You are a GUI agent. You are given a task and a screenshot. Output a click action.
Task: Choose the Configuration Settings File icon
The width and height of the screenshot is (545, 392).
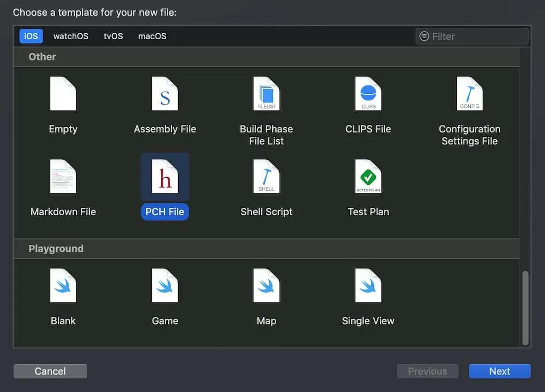coord(470,94)
